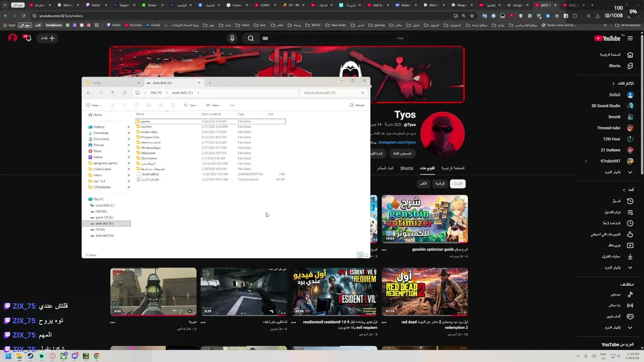The image size is (644, 362).
Task: Refresh the File Explorer folder view
Action: [x=125, y=93]
